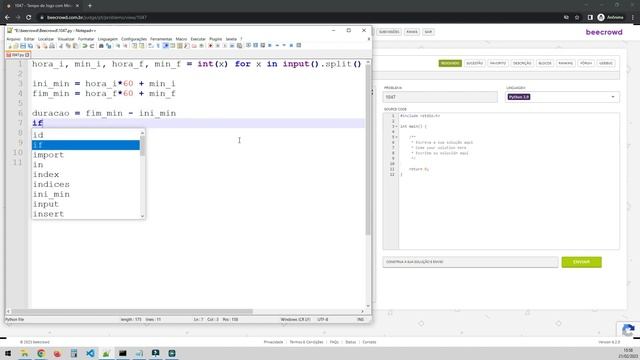
Task: Click the Windows (CR LF) line ending status
Action: [x=296, y=320]
